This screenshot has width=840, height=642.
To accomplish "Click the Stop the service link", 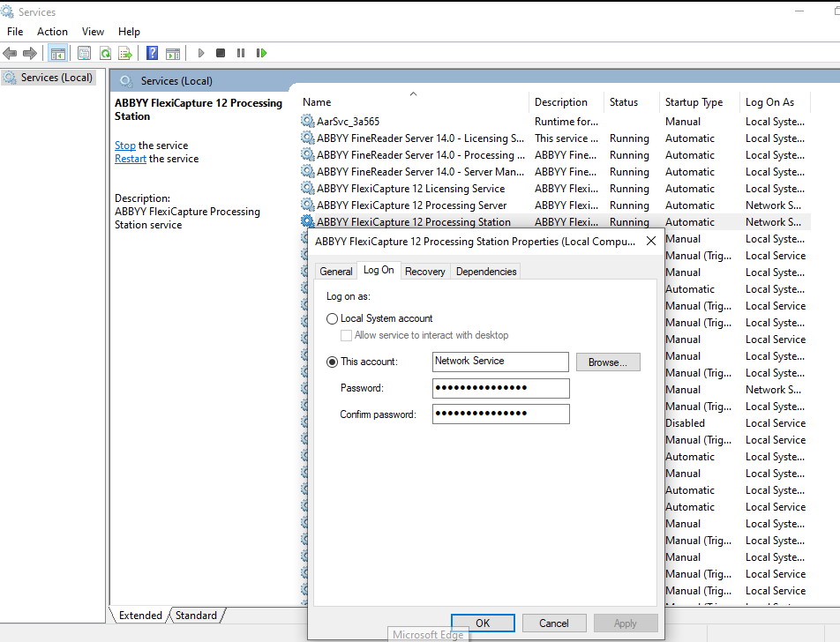I will pyautogui.click(x=124, y=146).
